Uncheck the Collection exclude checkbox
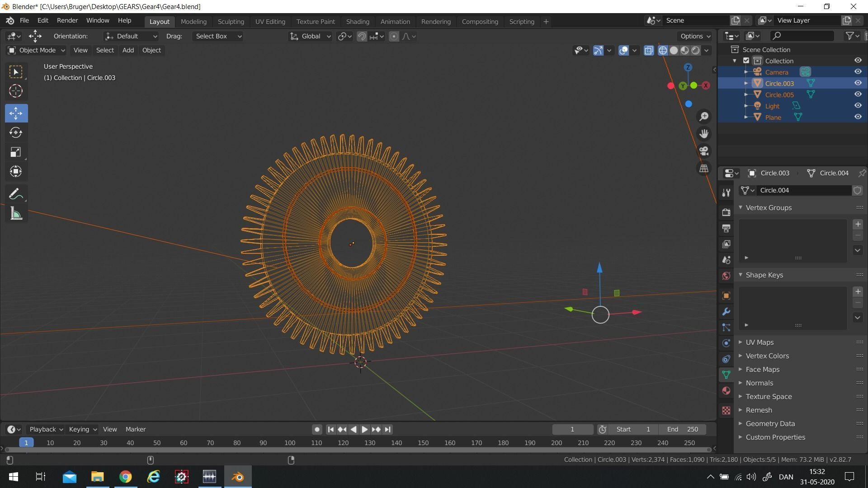 746,61
